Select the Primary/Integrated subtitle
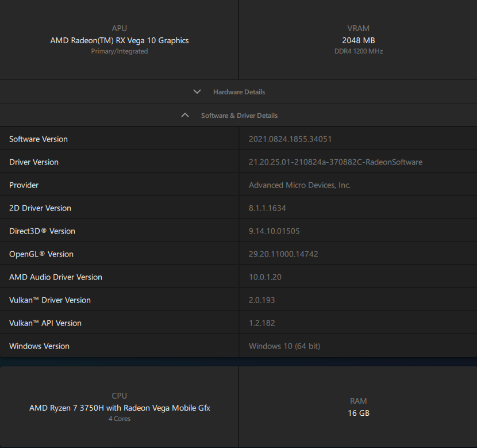Image resolution: width=477 pixels, height=448 pixels. [120, 51]
